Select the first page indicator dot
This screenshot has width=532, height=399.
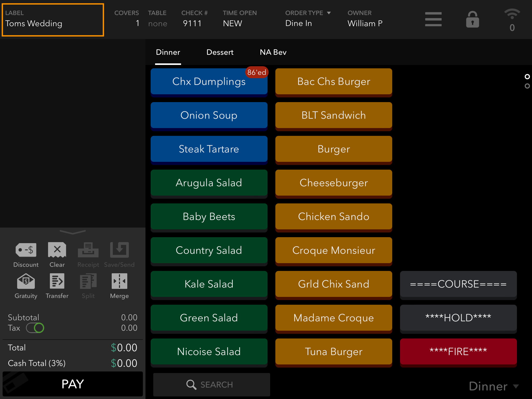click(527, 77)
